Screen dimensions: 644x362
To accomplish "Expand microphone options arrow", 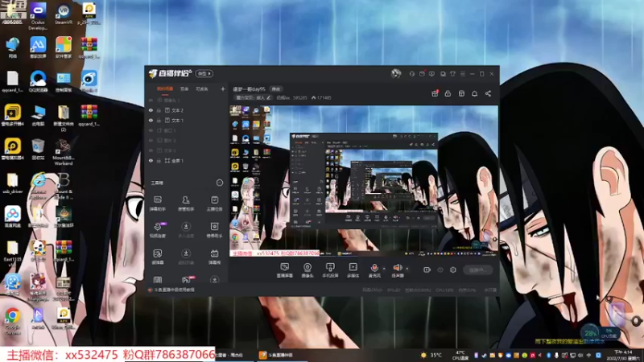I will [x=384, y=269].
